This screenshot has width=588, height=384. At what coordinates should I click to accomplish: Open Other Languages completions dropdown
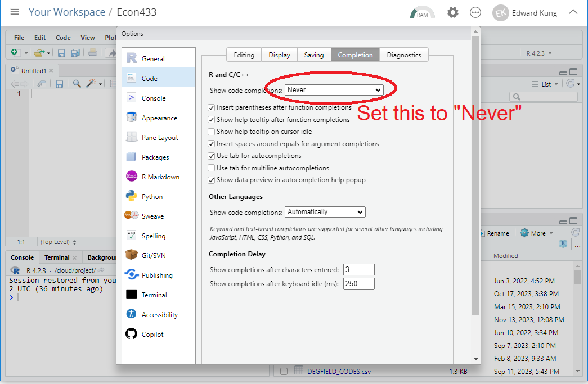[325, 212]
